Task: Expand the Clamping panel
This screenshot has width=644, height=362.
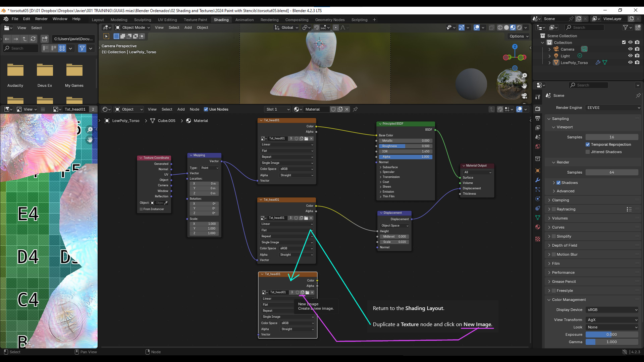Action: (x=560, y=200)
